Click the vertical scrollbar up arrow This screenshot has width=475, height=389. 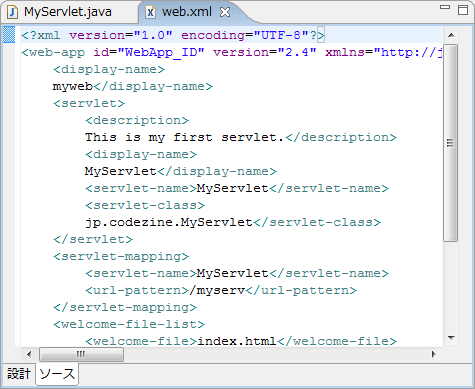(x=451, y=35)
